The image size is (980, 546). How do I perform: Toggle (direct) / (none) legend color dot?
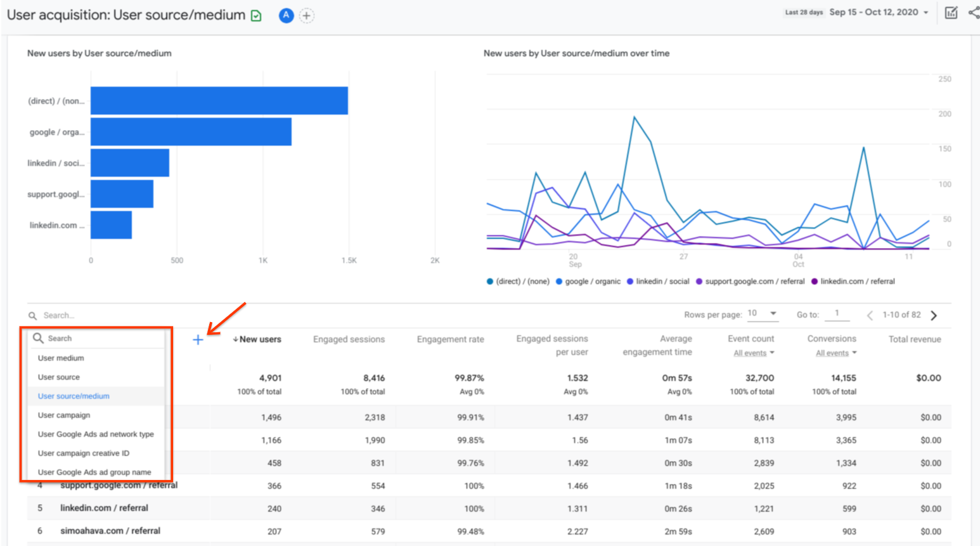pos(490,282)
